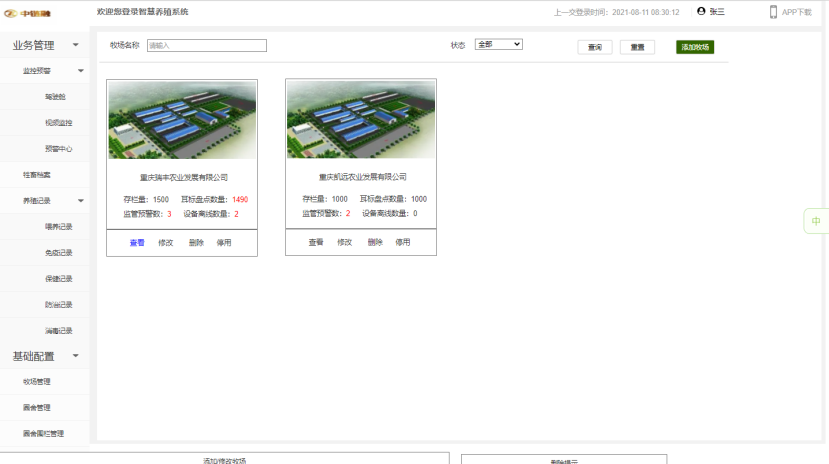Viewport: 829px width, 464px height.
Task: Click the 重庆凯远农业发展有限公司 title
Action: [x=362, y=177]
